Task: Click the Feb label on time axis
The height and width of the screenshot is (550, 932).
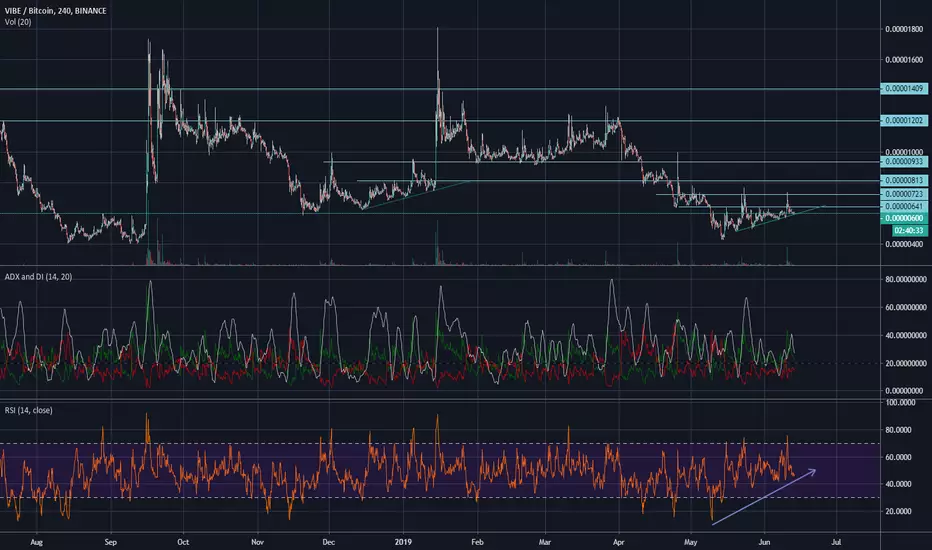Action: pos(477,542)
